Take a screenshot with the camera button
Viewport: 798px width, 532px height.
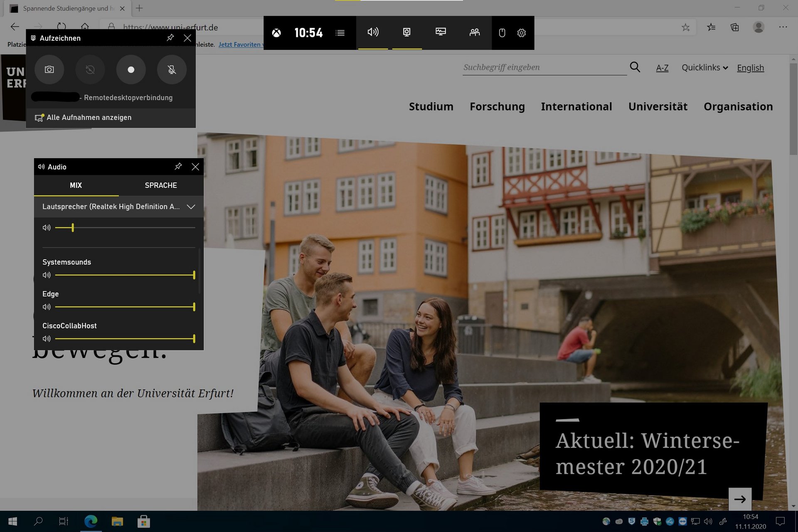[49, 69]
